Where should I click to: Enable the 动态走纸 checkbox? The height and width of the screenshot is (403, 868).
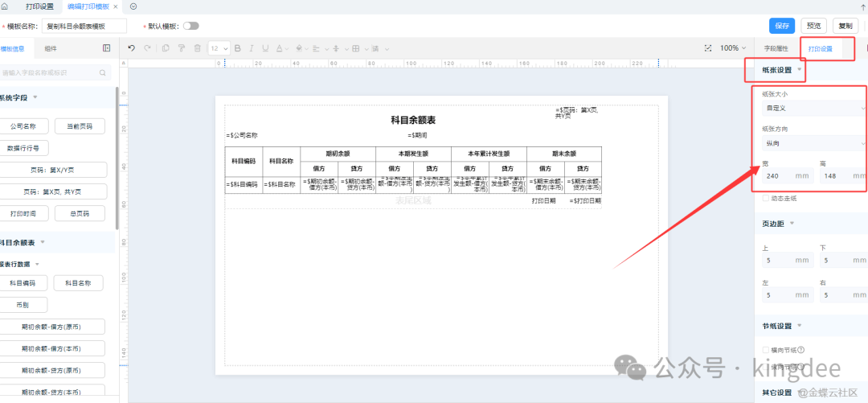[x=766, y=198]
